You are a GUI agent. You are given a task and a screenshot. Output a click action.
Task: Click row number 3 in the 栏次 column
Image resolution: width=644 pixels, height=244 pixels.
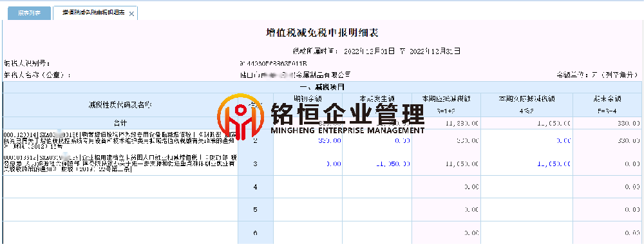point(256,164)
